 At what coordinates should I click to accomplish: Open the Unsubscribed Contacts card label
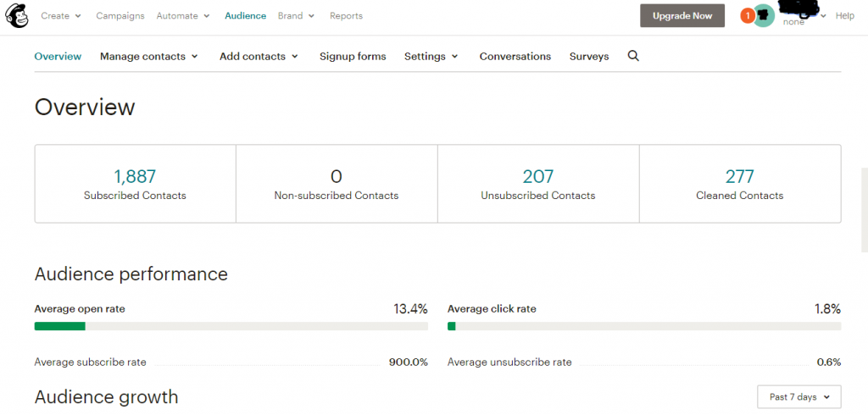tap(538, 196)
